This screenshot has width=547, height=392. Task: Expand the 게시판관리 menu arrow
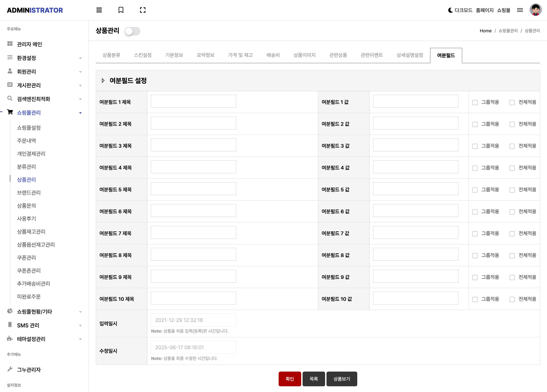pos(80,85)
